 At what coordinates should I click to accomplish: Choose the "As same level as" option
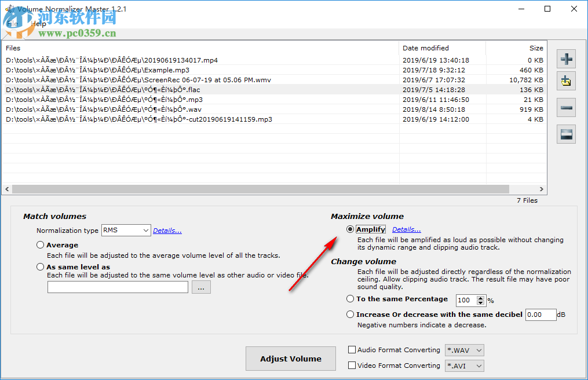(40, 266)
